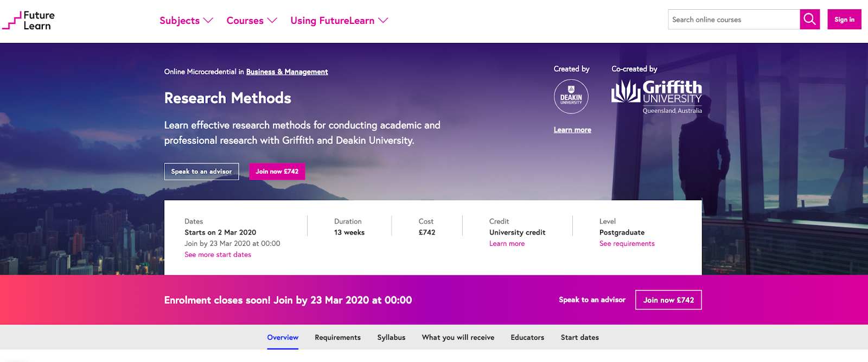Click Learn more under University credit

click(507, 244)
